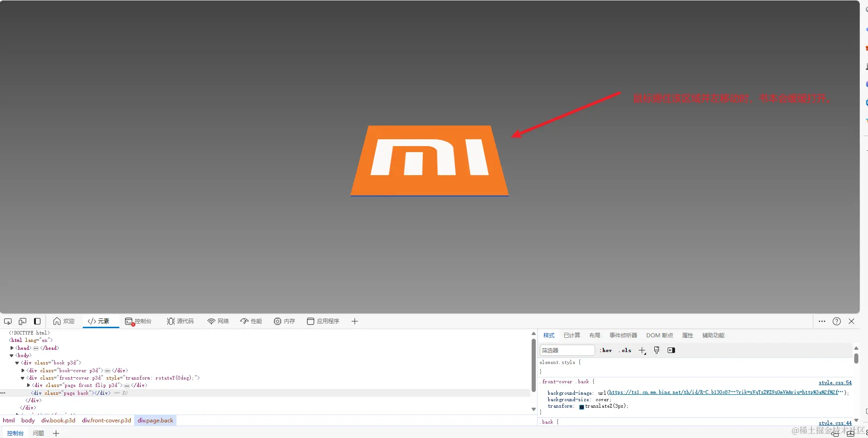Click the elements panel scrollbar up arrow
868x438 pixels.
click(533, 334)
